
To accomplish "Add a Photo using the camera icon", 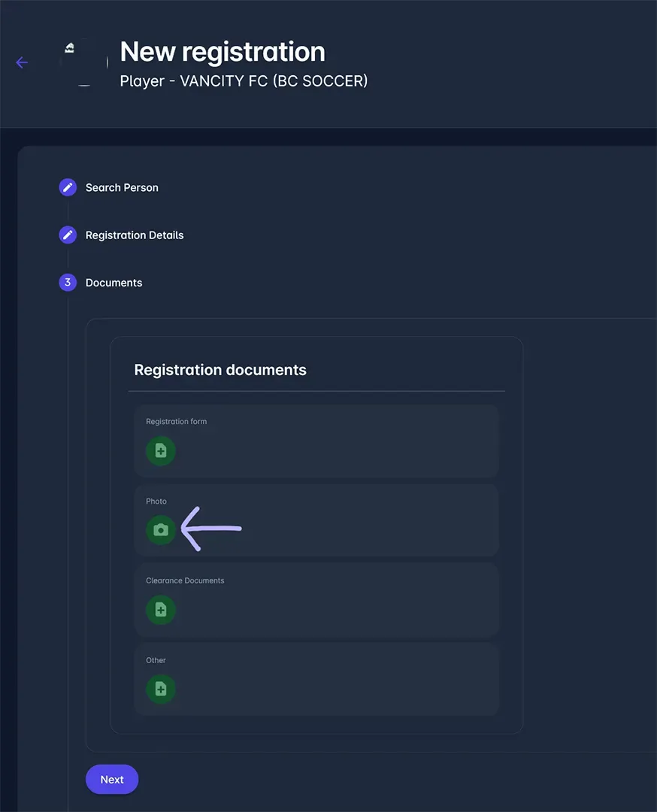I will click(160, 530).
